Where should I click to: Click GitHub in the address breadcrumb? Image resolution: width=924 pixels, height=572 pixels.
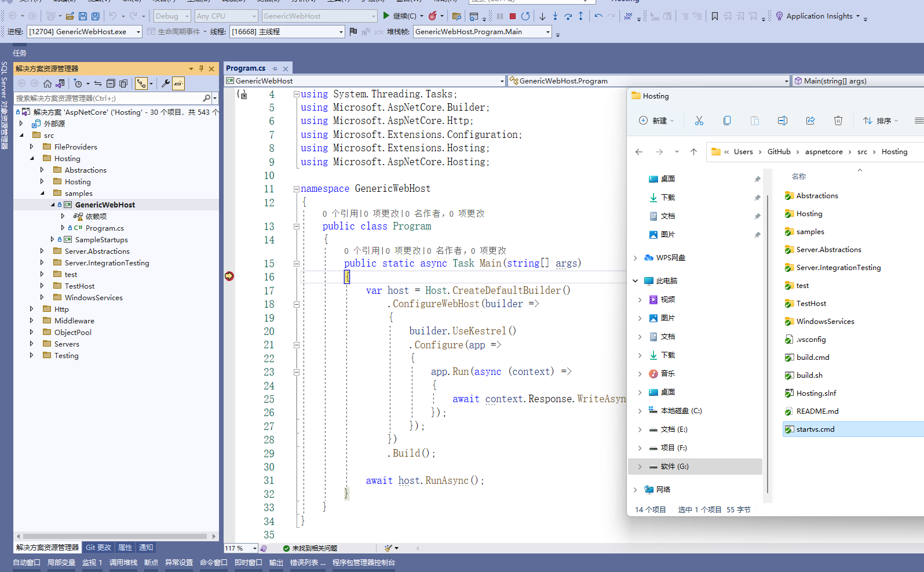coord(779,152)
